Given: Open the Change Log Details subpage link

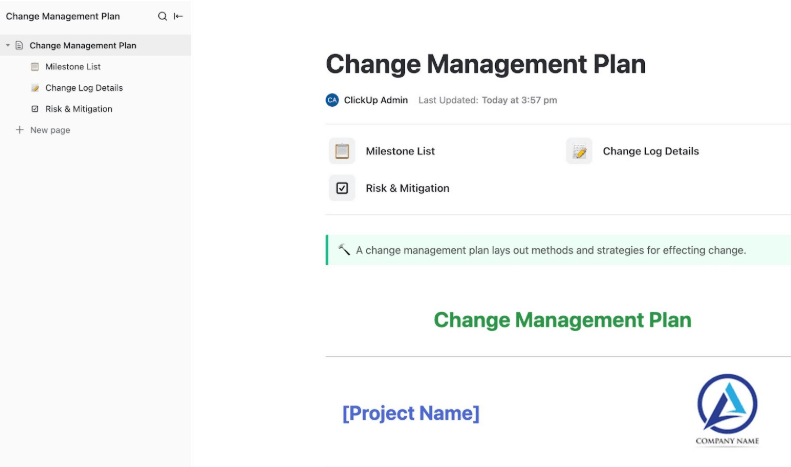Looking at the screenshot, I should pyautogui.click(x=650, y=151).
